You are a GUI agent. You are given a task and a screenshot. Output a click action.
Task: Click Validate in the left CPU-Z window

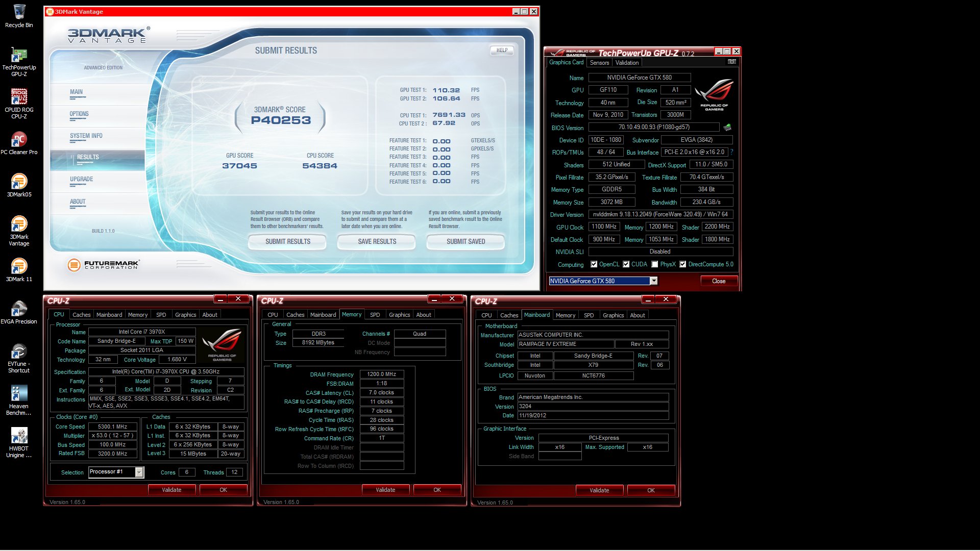pyautogui.click(x=171, y=490)
